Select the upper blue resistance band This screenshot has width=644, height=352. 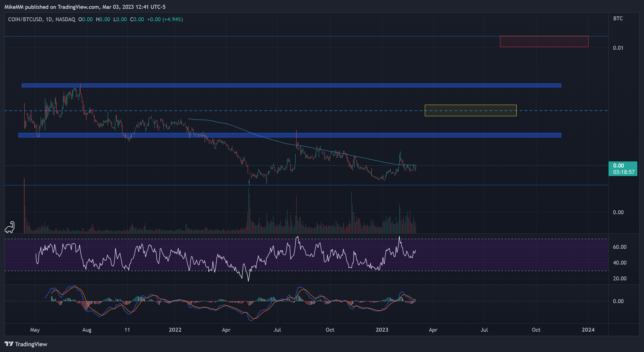click(291, 86)
